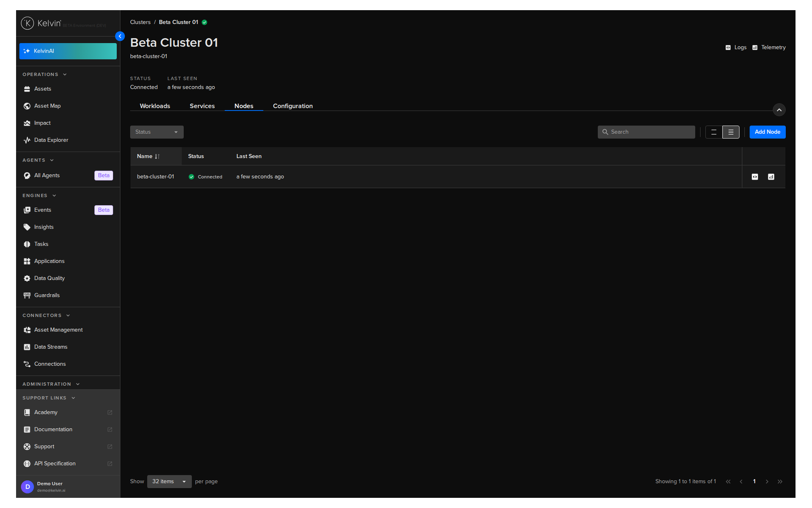This screenshot has width=812, height=508.
Task: Switch to the Services tab
Action: (202, 106)
